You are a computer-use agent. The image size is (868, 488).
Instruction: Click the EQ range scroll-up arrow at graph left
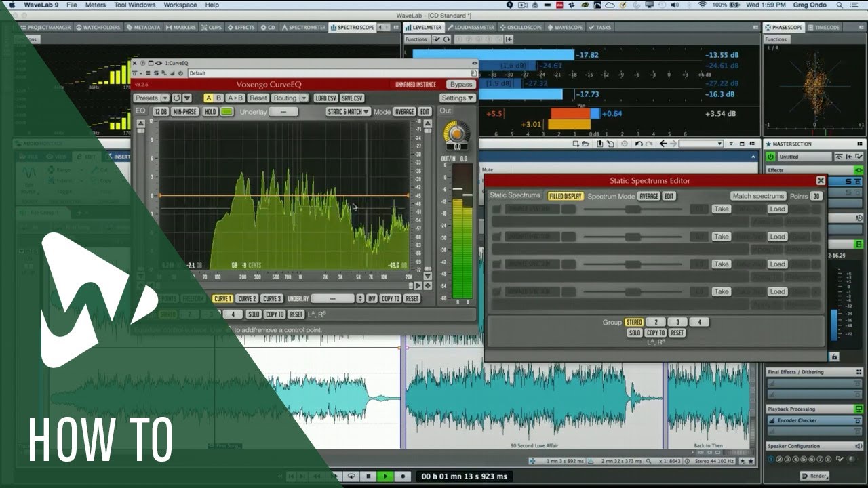140,124
